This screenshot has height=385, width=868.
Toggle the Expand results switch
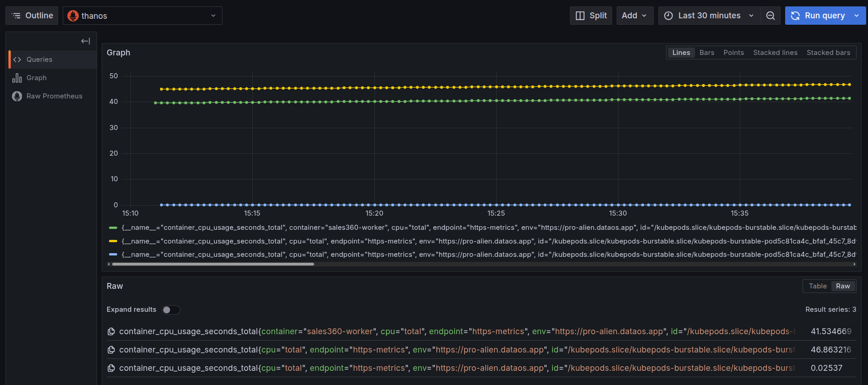point(171,310)
